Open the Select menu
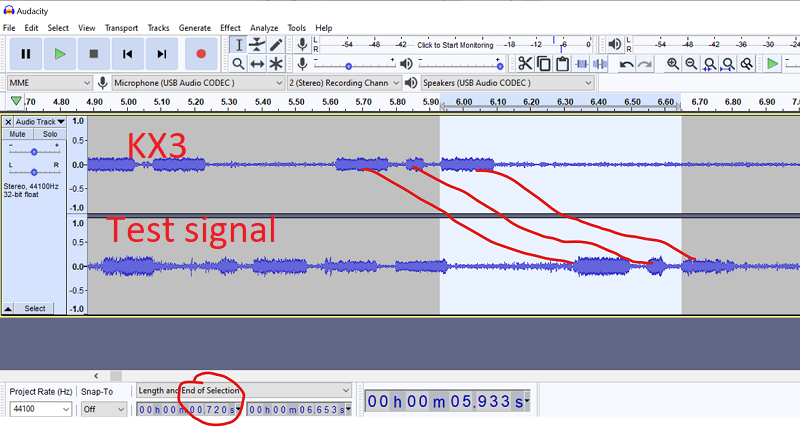Screen dimensions: 800x427 pyautogui.click(x=58, y=28)
